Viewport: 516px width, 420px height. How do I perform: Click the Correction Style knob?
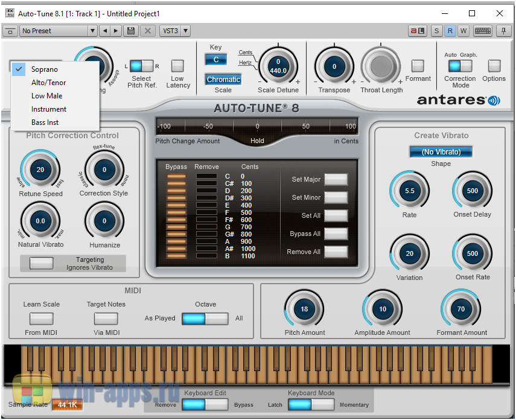[104, 170]
